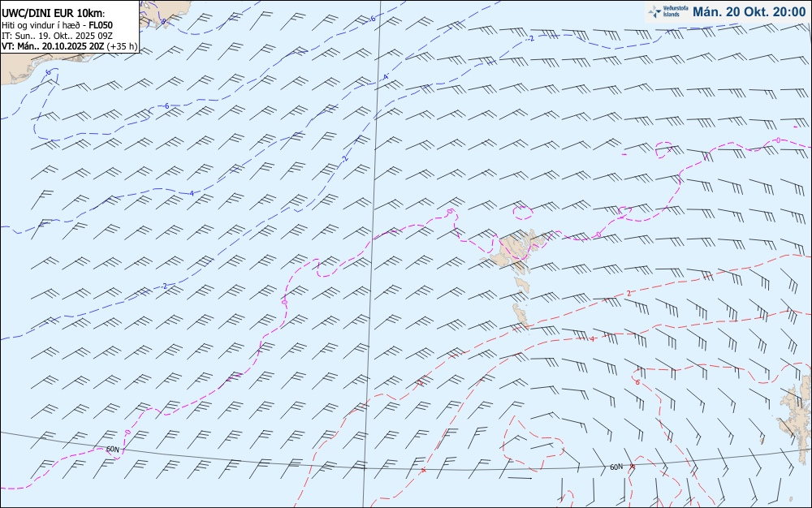812x508 pixels.
Task: Click the red '2' isotherm label
Action: coord(628,293)
